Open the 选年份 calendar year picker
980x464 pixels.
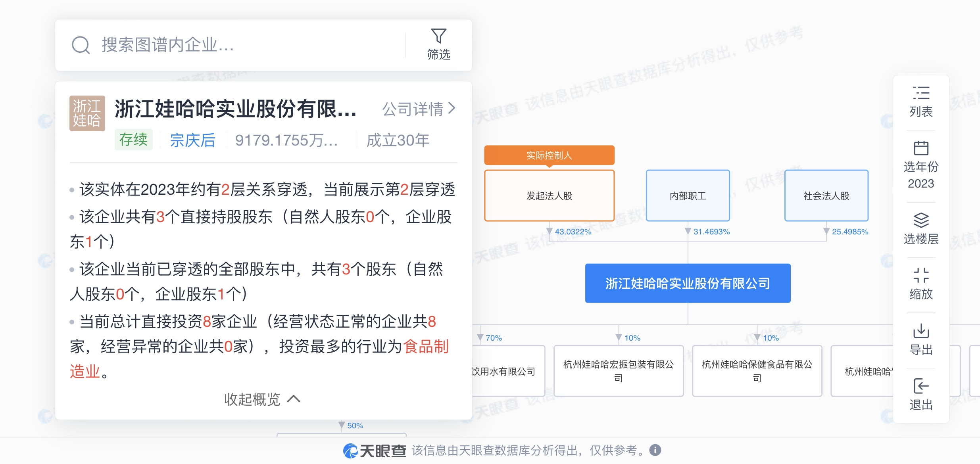point(921,148)
